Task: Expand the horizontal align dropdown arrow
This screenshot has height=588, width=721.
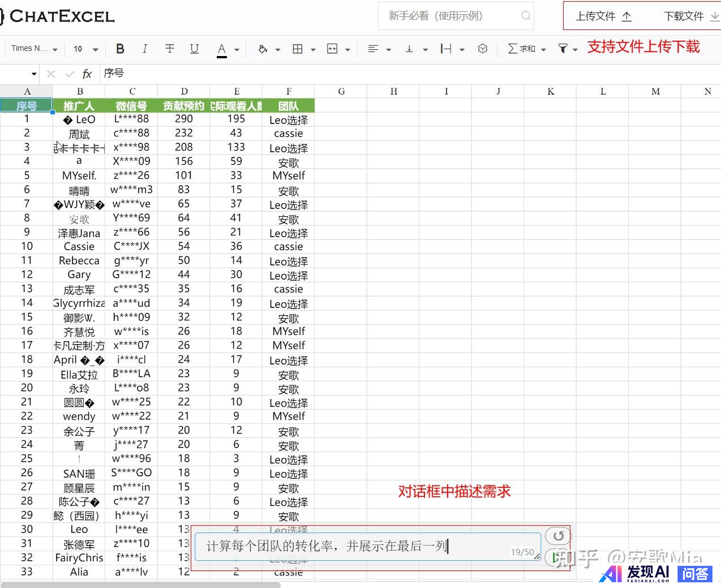Action: coord(389,50)
